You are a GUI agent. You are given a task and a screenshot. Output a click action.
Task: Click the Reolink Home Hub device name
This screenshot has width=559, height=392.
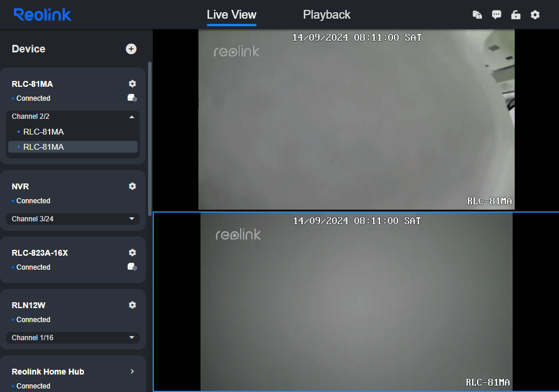48,372
